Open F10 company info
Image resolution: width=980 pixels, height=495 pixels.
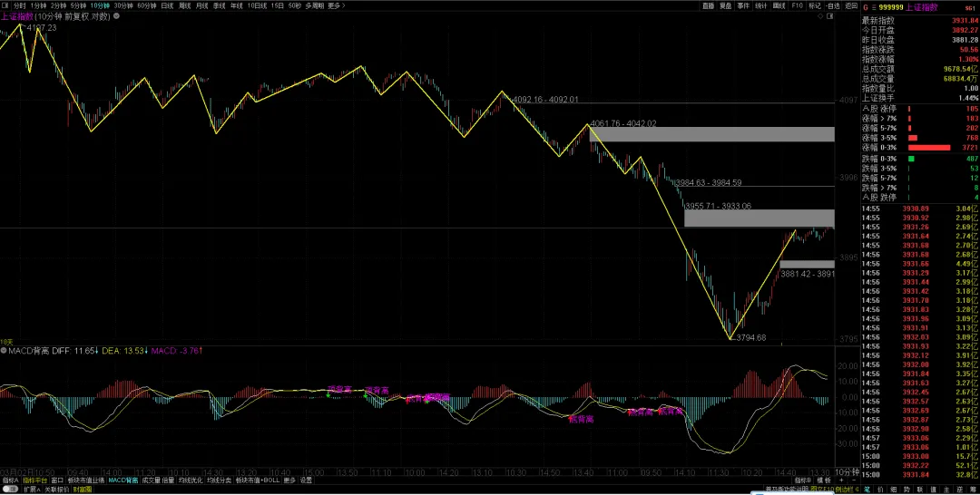[x=797, y=5]
